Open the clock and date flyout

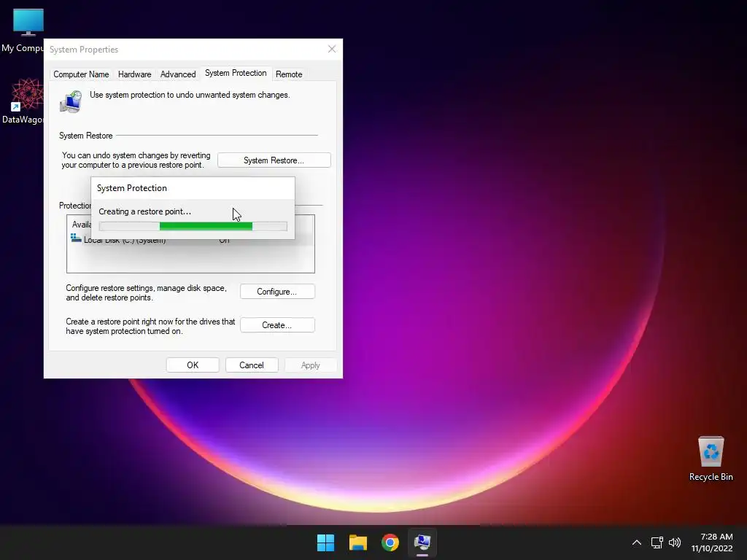tap(712, 542)
